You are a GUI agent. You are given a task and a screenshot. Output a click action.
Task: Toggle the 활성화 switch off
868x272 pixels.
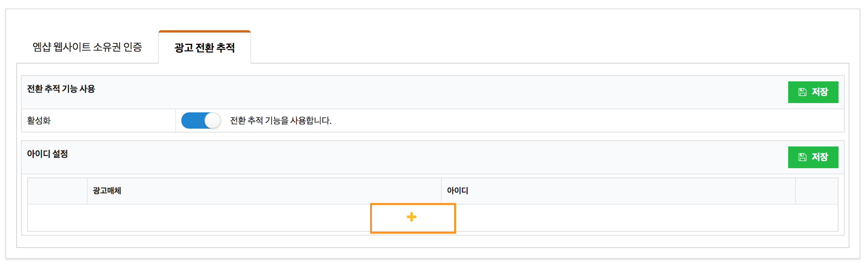click(x=201, y=121)
